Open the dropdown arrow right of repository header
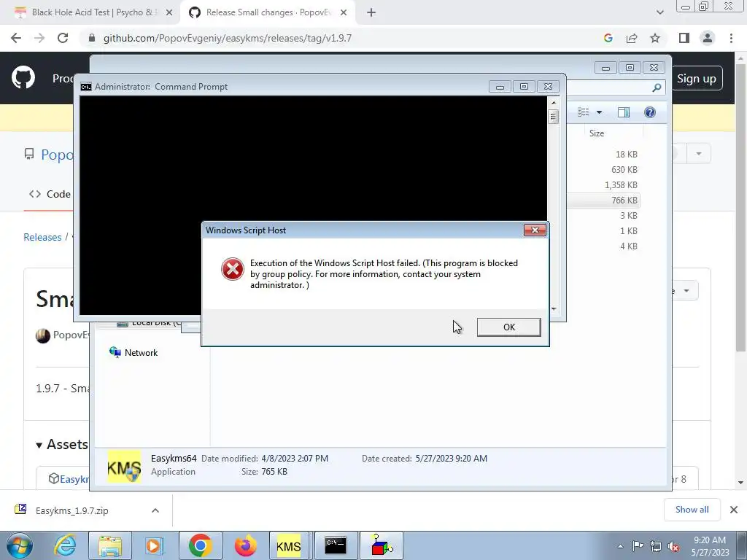This screenshot has width=747, height=560. pos(698,154)
